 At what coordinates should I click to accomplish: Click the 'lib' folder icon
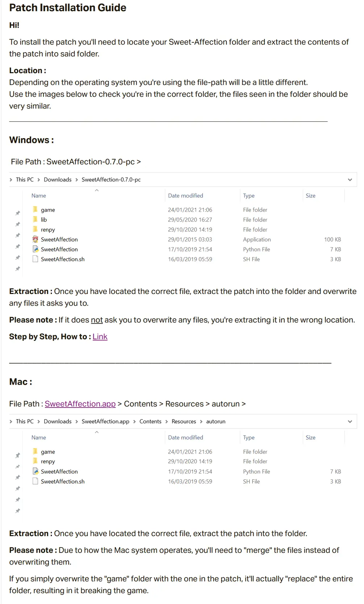[x=35, y=219]
